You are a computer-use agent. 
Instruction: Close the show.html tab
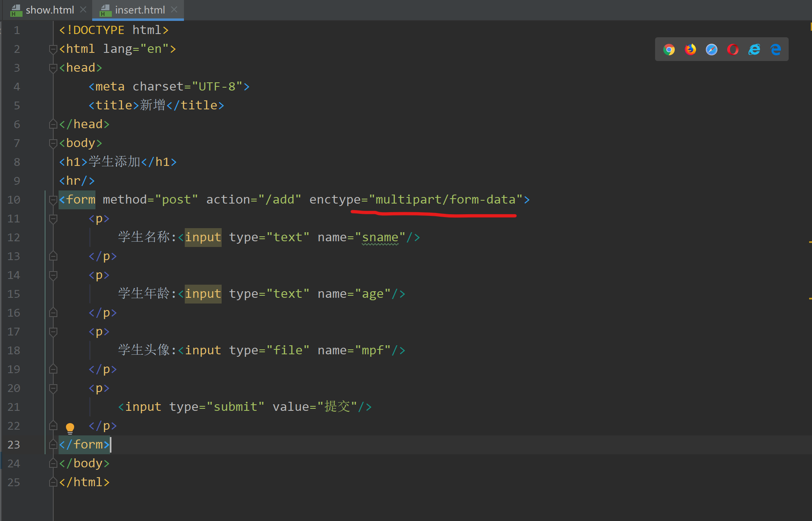tap(83, 9)
